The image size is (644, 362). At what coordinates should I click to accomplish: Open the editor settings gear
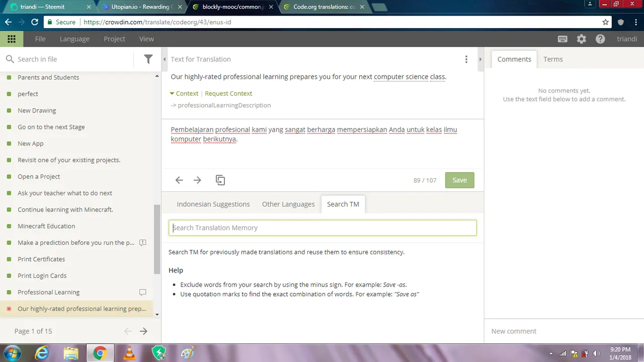pyautogui.click(x=581, y=39)
